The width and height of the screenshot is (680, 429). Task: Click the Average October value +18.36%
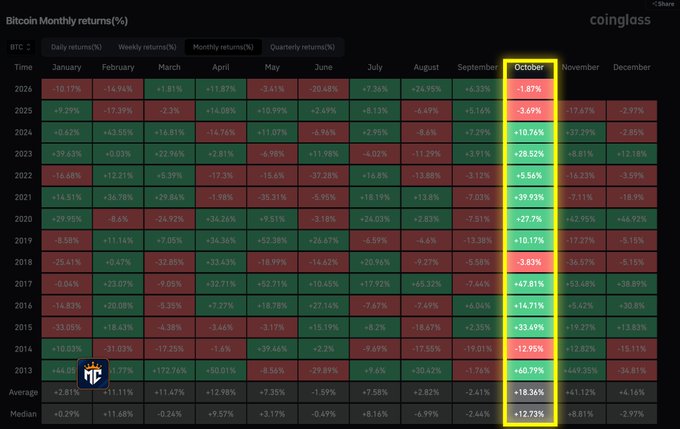click(x=529, y=393)
